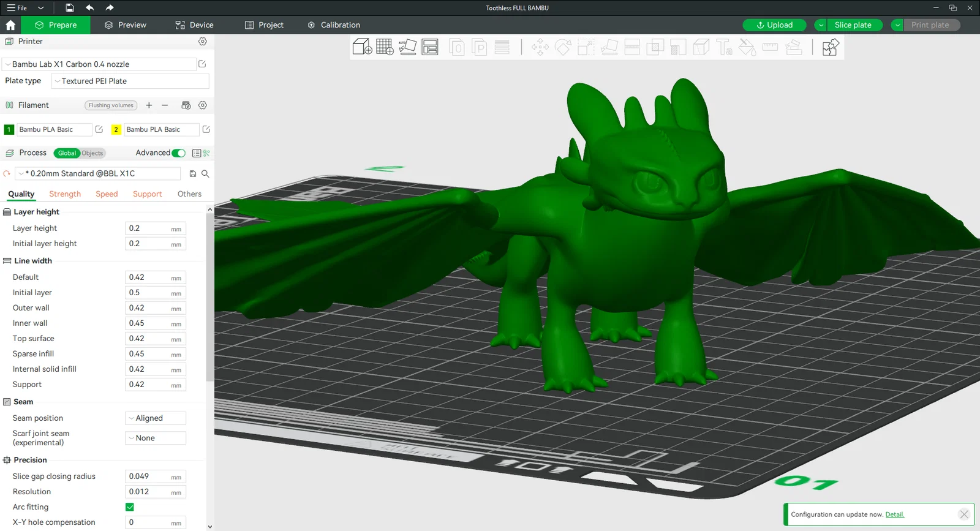
Task: Click the Support painting icon
Action: pyautogui.click(x=678, y=47)
